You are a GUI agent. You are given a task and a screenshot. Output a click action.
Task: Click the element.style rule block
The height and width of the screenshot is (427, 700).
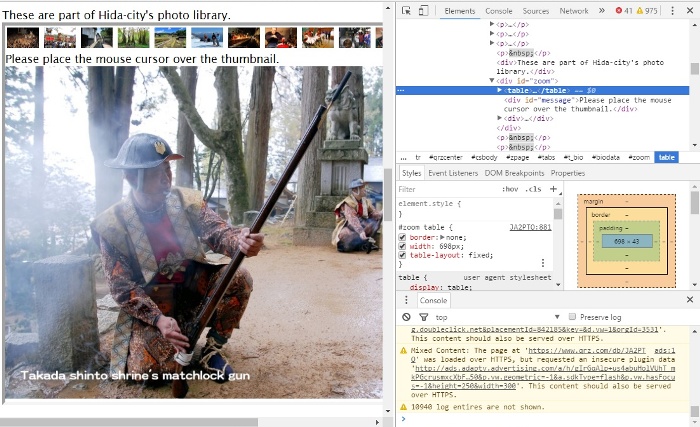coord(475,208)
